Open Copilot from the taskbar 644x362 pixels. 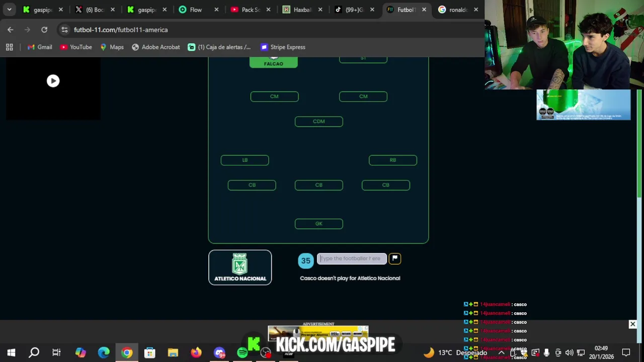[80, 352]
